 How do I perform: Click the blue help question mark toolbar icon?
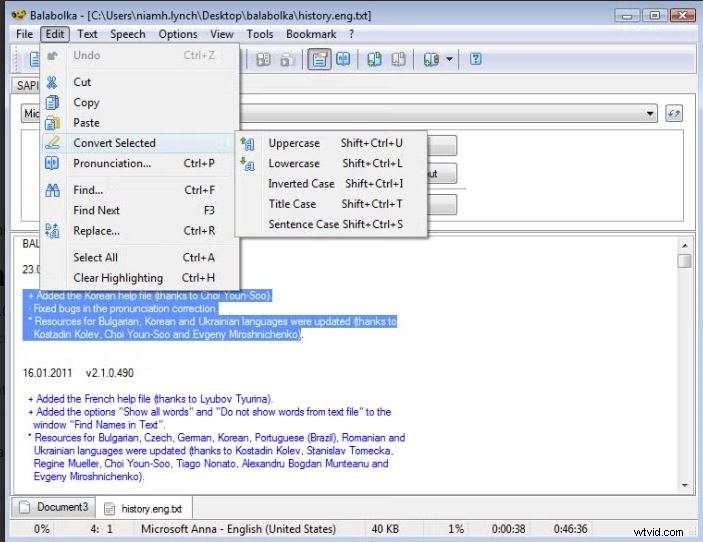476,60
